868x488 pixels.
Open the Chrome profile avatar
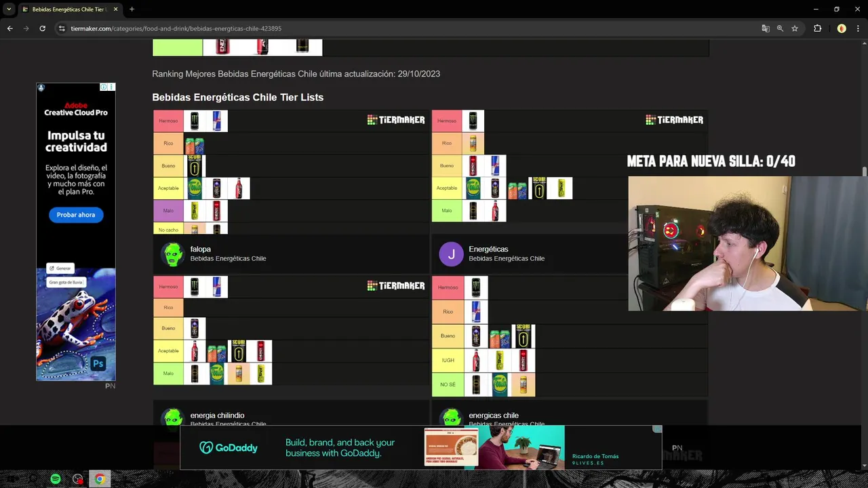(x=842, y=28)
